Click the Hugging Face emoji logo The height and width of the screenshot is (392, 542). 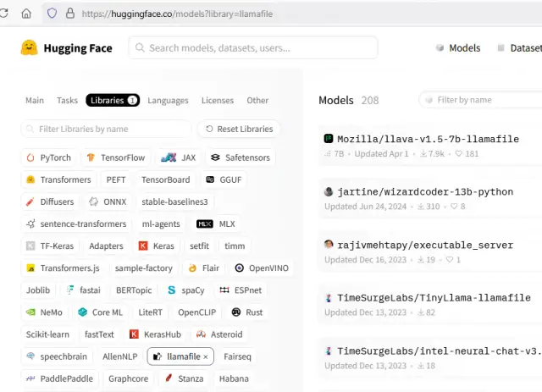pos(29,47)
